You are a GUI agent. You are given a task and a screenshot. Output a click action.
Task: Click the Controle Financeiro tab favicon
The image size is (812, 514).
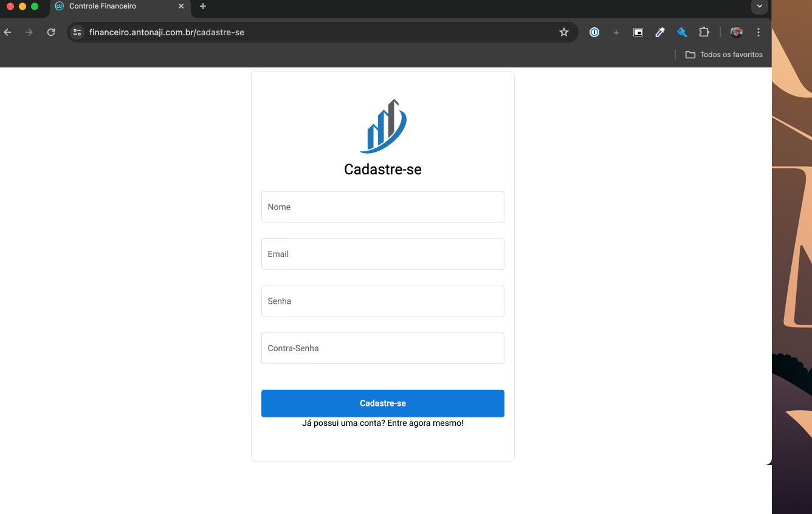pyautogui.click(x=60, y=6)
